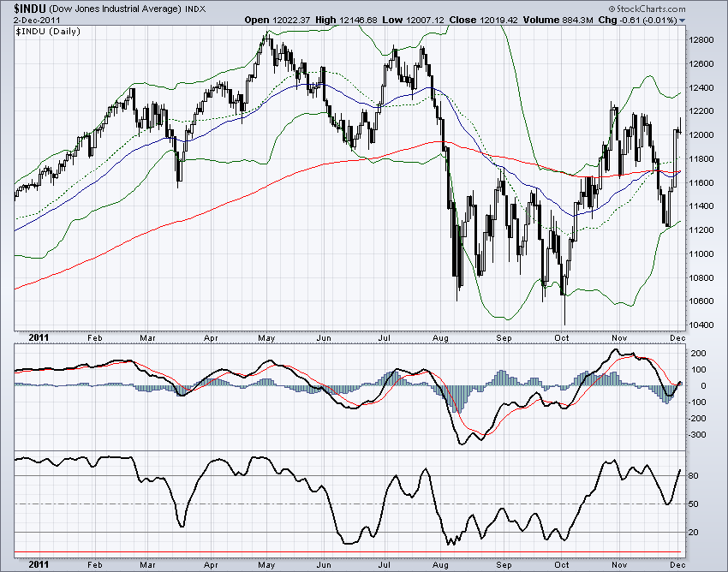Click the Nov label under the price chart
This screenshot has height=572, width=728.
point(619,338)
